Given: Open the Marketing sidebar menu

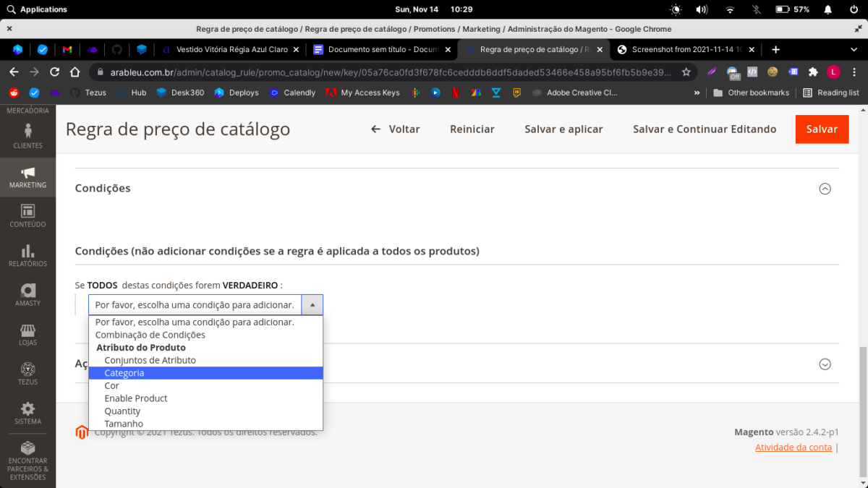Looking at the screenshot, I should pyautogui.click(x=27, y=176).
